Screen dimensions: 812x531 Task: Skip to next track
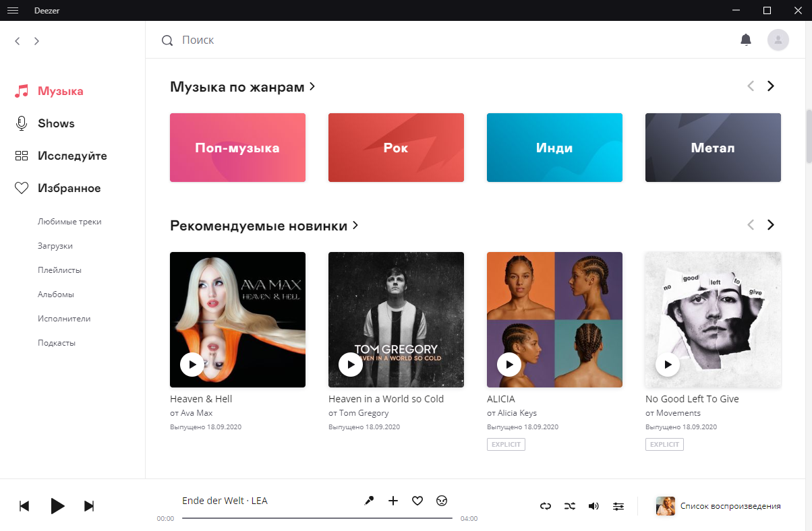89,506
